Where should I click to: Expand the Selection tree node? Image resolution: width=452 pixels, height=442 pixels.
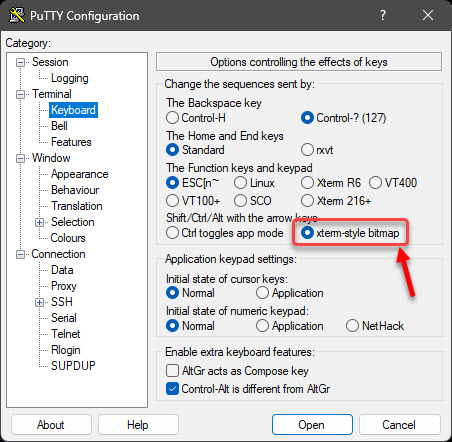click(x=39, y=222)
